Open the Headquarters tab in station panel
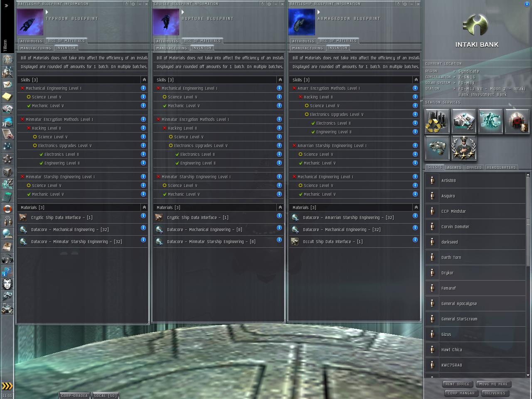Image resolution: width=532 pixels, height=399 pixels. coord(501,167)
